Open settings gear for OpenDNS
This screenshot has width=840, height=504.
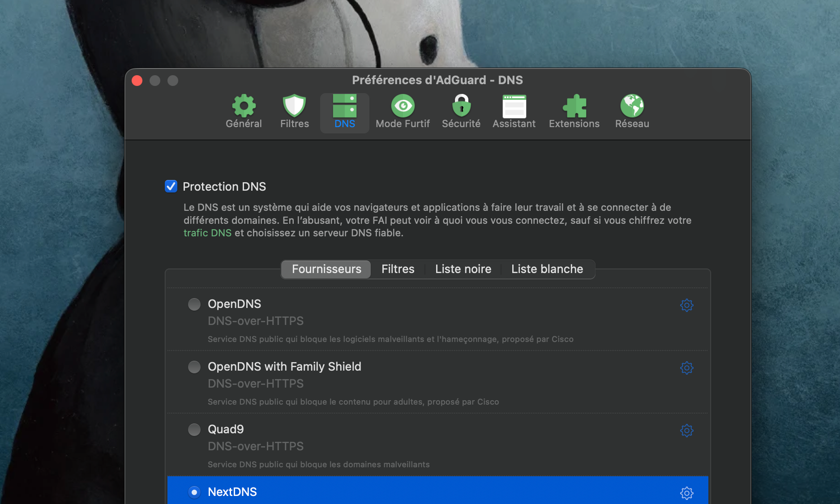pyautogui.click(x=686, y=305)
